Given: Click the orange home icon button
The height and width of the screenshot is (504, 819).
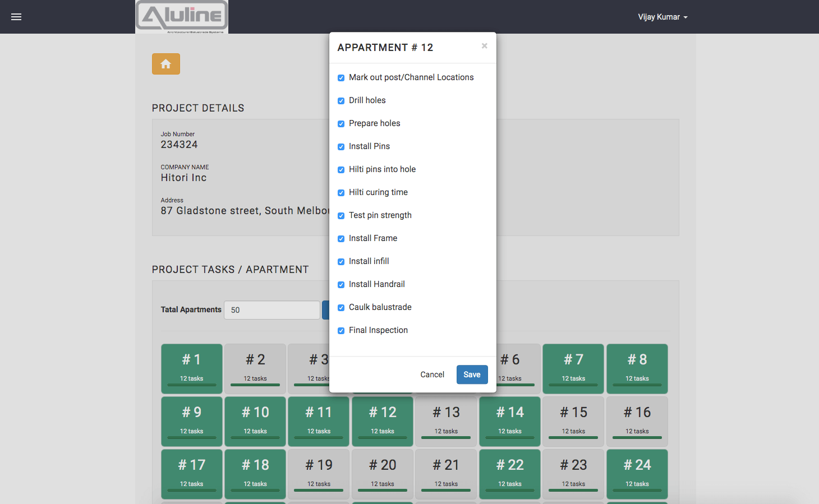Looking at the screenshot, I should coord(166,64).
